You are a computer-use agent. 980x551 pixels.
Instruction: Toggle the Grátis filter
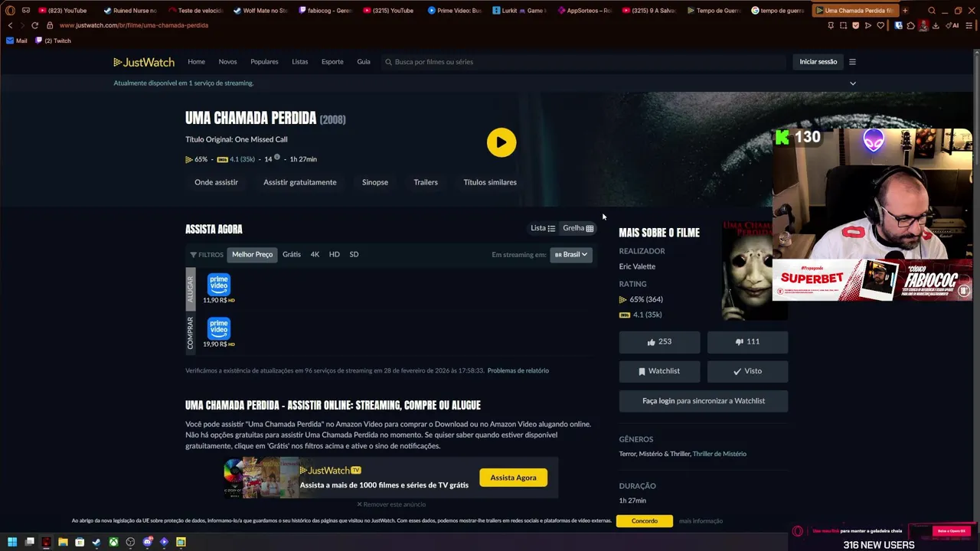click(x=292, y=255)
